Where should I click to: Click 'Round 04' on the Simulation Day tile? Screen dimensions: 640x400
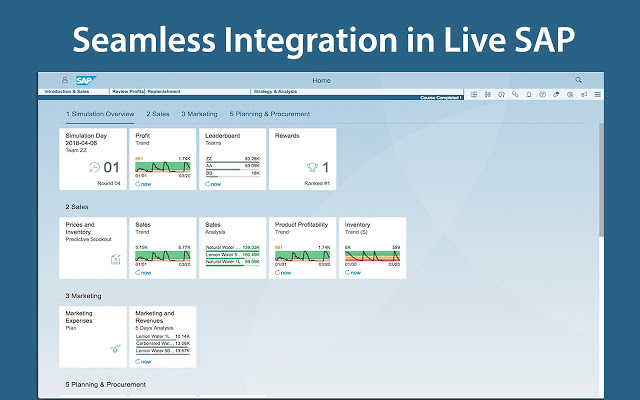click(109, 184)
